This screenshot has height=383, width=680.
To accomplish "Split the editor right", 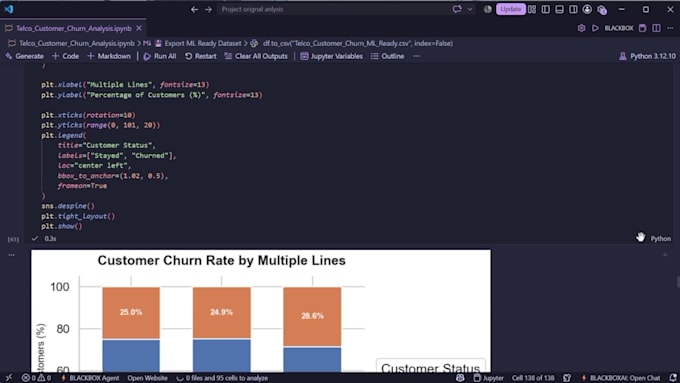I will tap(657, 28).
